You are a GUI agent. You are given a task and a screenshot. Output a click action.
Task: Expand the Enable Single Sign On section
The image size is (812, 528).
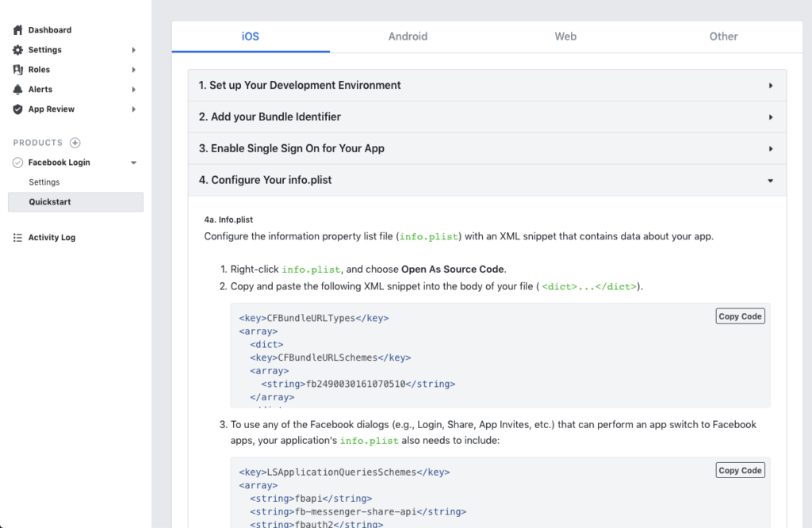coord(770,148)
